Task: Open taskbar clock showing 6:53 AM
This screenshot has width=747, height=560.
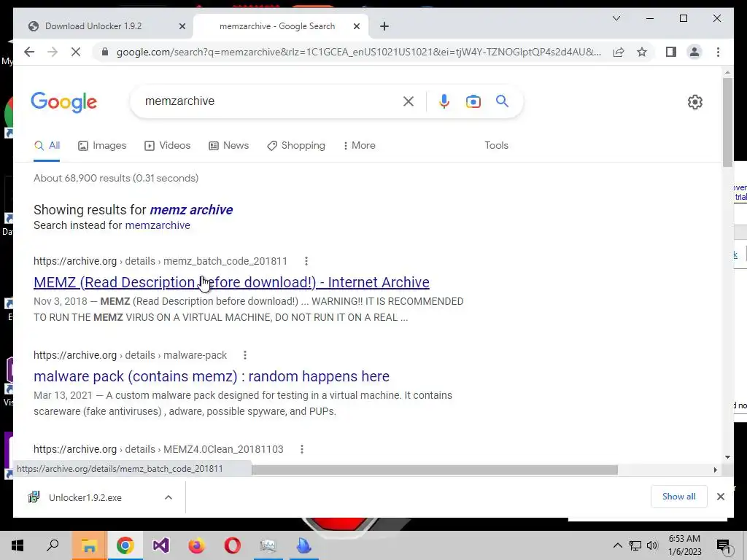Action: (x=684, y=545)
